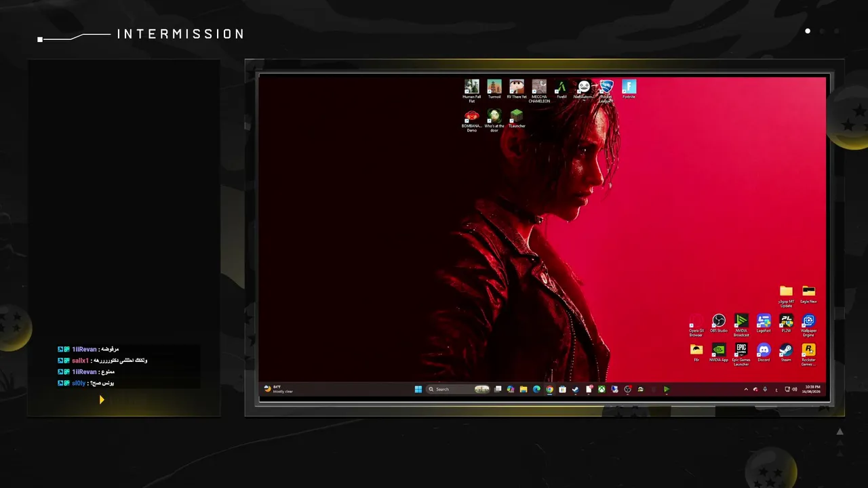The height and width of the screenshot is (488, 868).
Task: Click the 1lilRevan username in the first chat message
Action: 84,349
